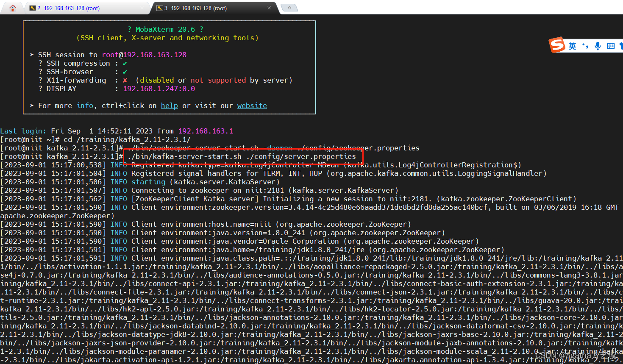Click the 'starting (kafka.server.KafkaServer)' log line

tap(140, 182)
